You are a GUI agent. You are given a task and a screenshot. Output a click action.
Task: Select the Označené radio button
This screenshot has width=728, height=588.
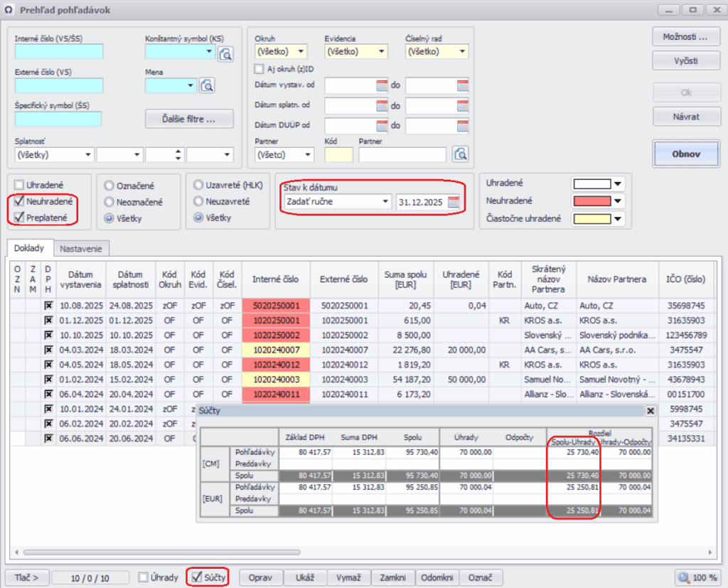[x=109, y=186]
